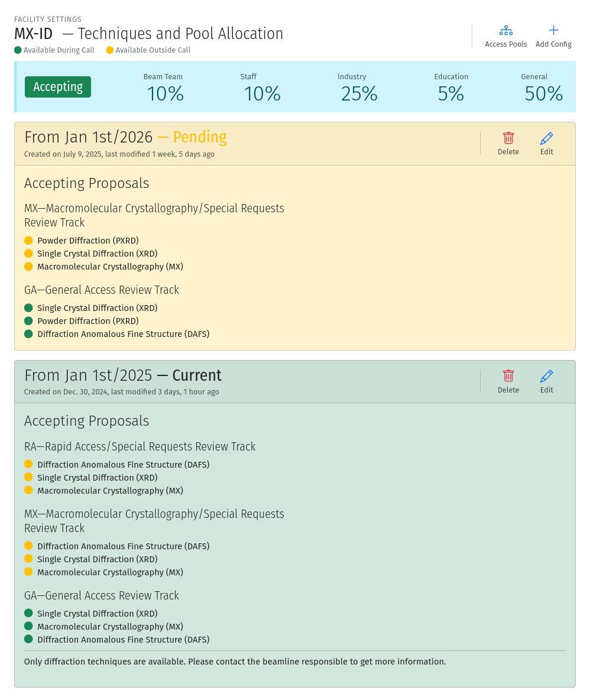The width and height of the screenshot is (590, 700).
Task: Click DAFS entry under Current GA track
Action: point(123,640)
